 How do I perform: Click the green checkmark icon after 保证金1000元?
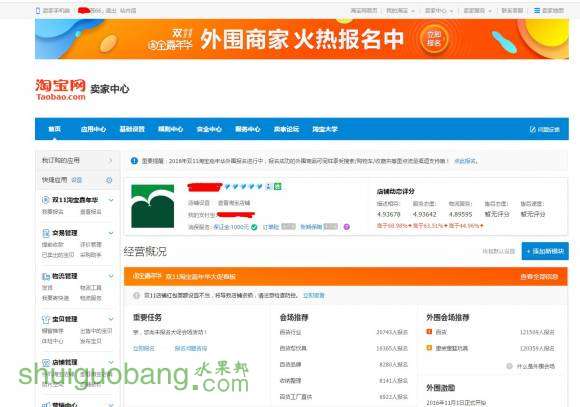point(254,227)
